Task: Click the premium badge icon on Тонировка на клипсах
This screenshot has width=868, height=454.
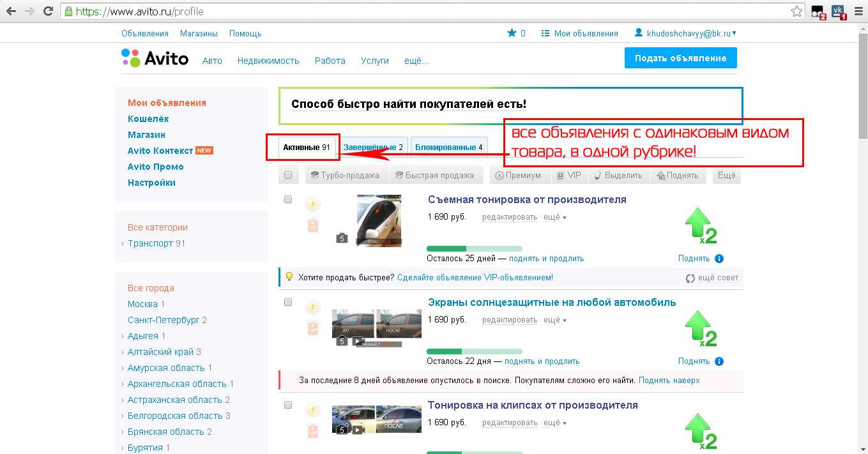Action: pyautogui.click(x=313, y=410)
